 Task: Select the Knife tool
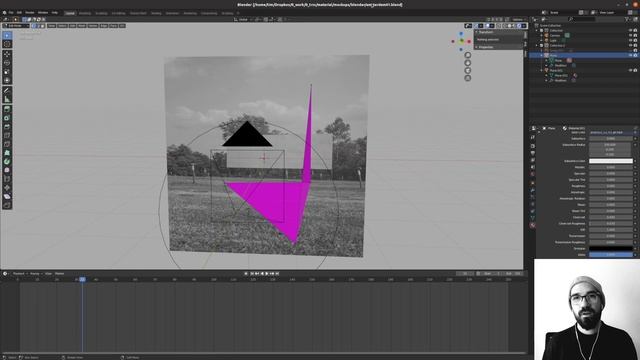coord(7,144)
